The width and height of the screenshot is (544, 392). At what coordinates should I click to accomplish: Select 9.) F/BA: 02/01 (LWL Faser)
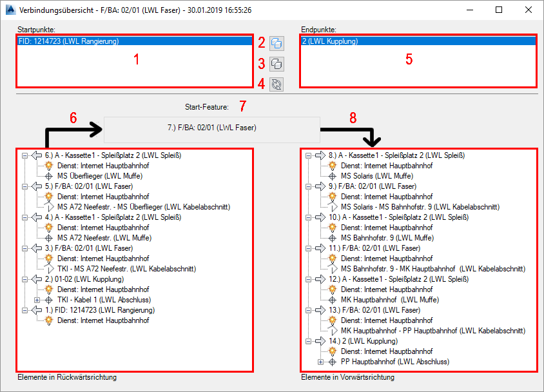pyautogui.click(x=373, y=186)
